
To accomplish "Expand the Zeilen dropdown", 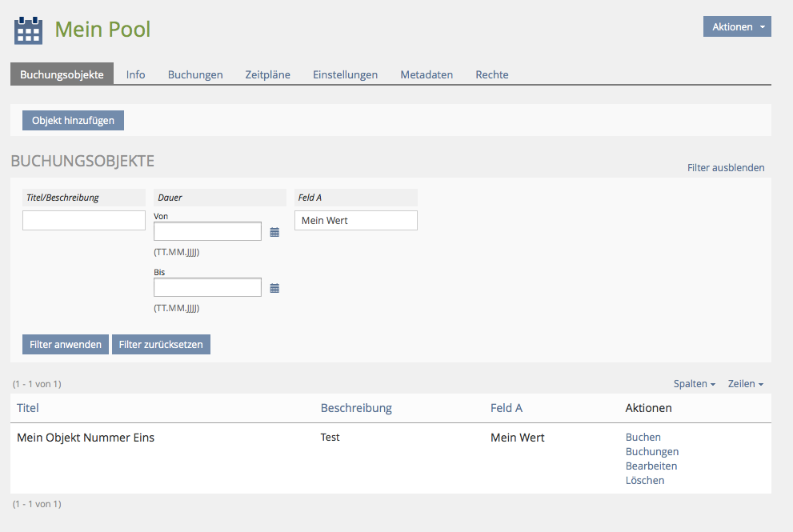I will [745, 384].
